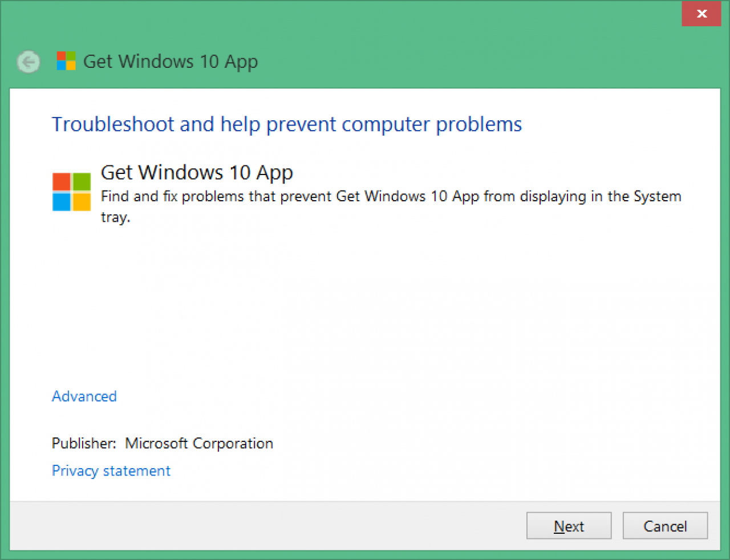Viewport: 730px width, 560px height.
Task: Cancel the troubleshooter
Action: (665, 526)
